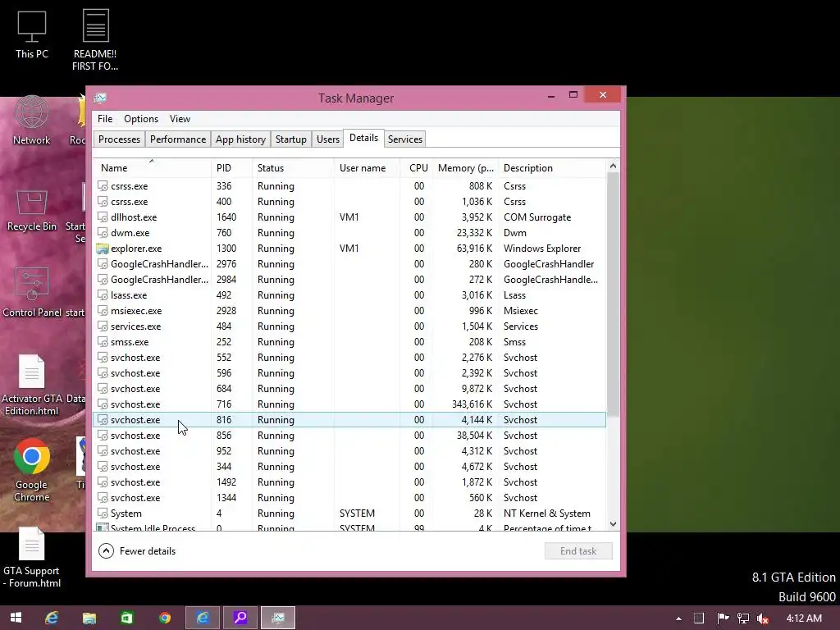840x630 pixels.
Task: Click the NT Kernel & System description
Action: 547,514
